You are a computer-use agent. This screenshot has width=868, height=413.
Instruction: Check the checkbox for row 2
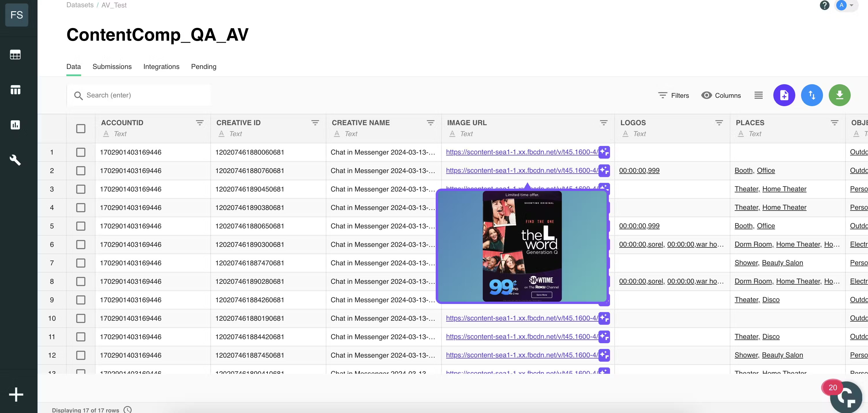click(81, 171)
